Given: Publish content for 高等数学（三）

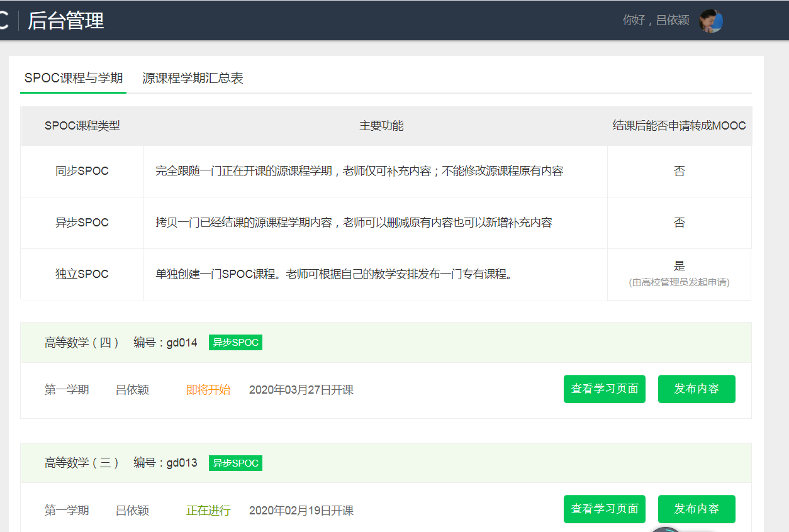Looking at the screenshot, I should pos(696,509).
